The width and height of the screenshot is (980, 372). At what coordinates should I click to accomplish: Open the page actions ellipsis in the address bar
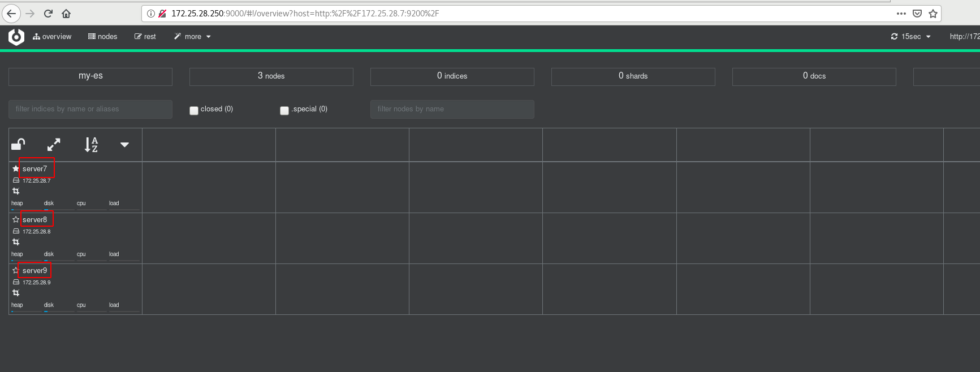coord(901,14)
